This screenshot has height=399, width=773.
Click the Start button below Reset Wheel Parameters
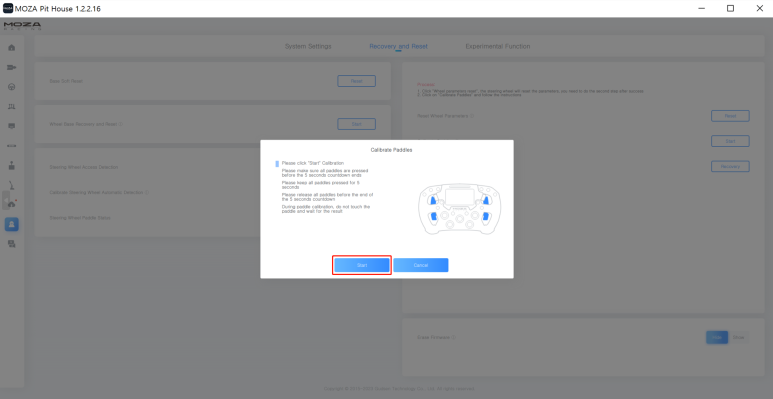click(730, 141)
